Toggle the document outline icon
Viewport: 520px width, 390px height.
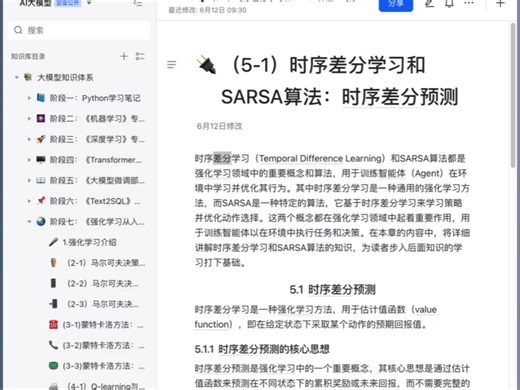click(172, 64)
